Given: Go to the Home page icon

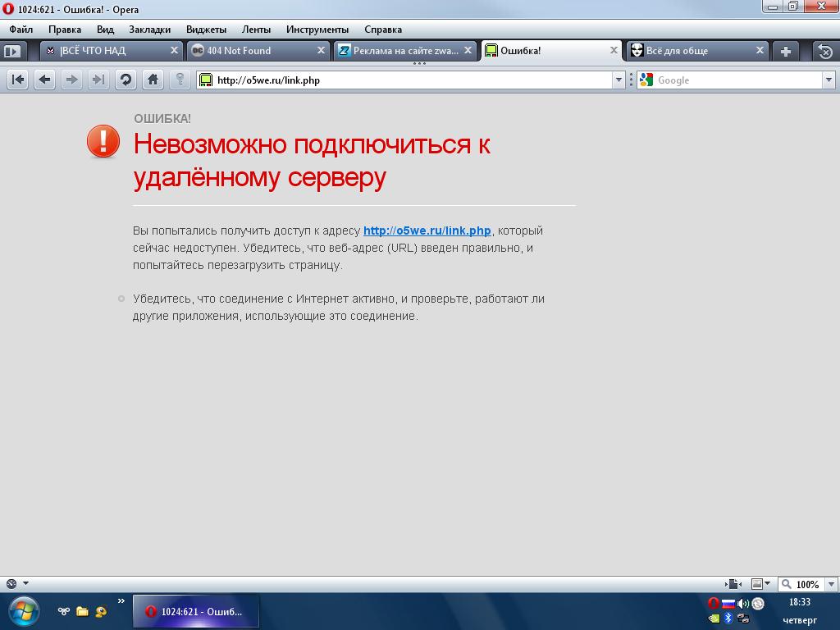Looking at the screenshot, I should click(153, 80).
